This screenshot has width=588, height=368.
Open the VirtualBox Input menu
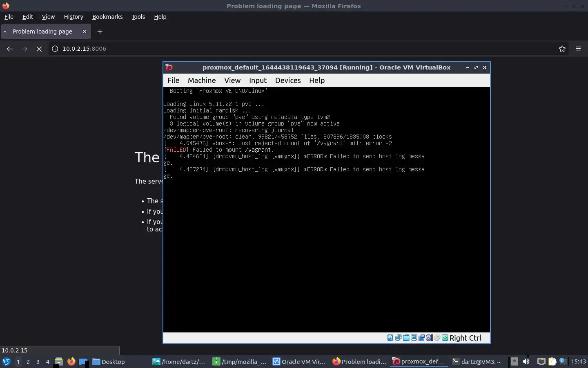point(258,80)
